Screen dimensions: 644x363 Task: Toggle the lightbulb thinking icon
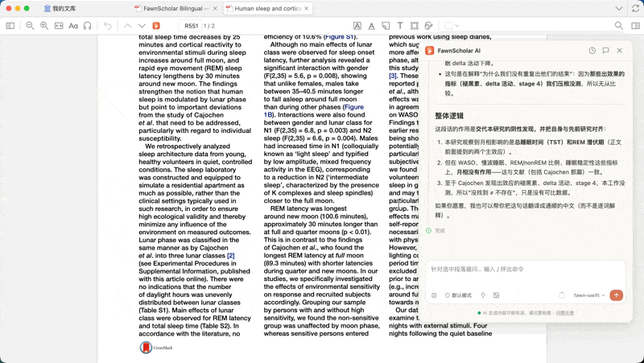pyautogui.click(x=483, y=295)
